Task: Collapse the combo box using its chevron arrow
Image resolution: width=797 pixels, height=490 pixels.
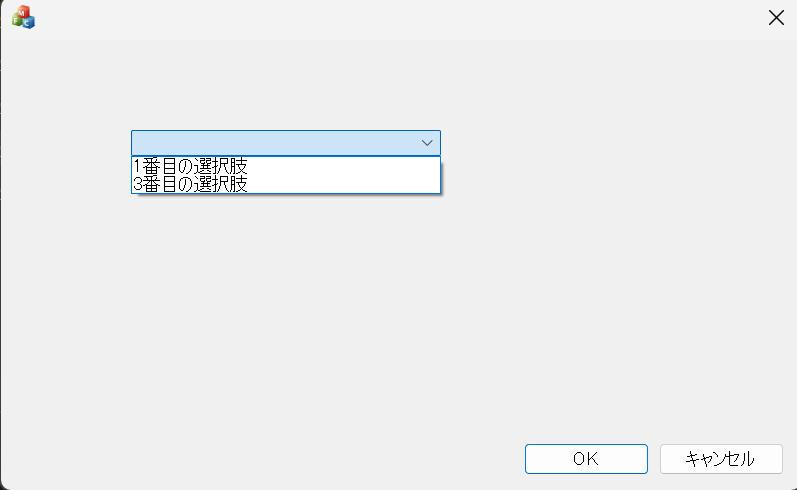Action: 427,143
